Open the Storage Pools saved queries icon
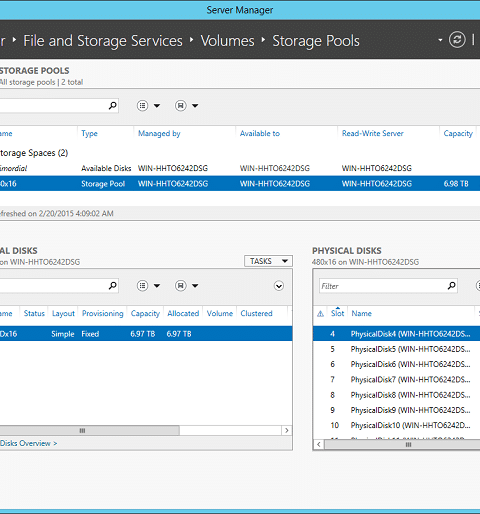Viewport: 480px width, 514px height. [181, 106]
